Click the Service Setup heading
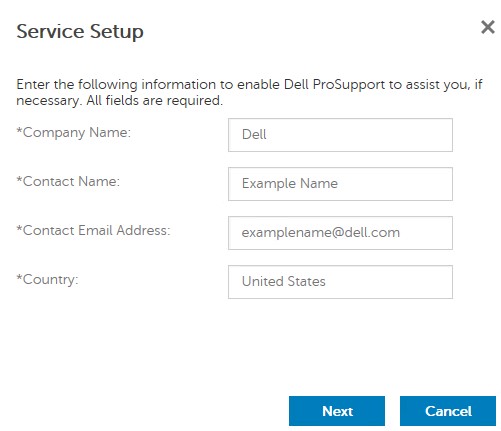This screenshot has height=431, width=501. (x=80, y=32)
